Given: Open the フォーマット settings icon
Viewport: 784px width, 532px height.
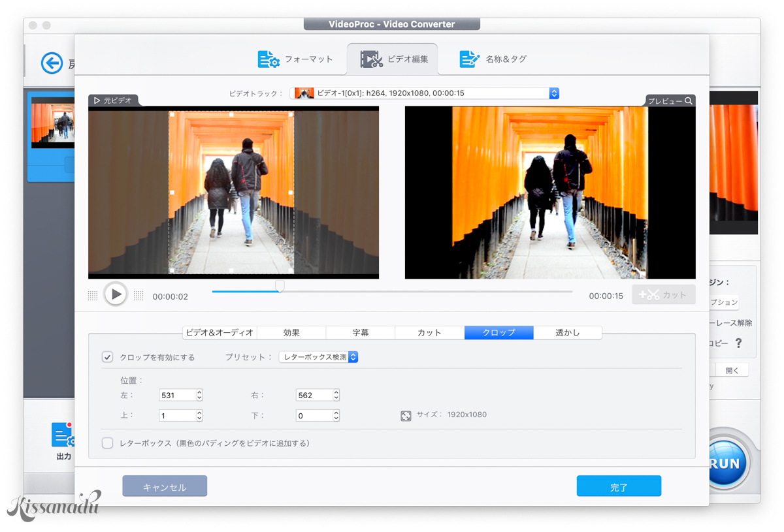Looking at the screenshot, I should 268,59.
